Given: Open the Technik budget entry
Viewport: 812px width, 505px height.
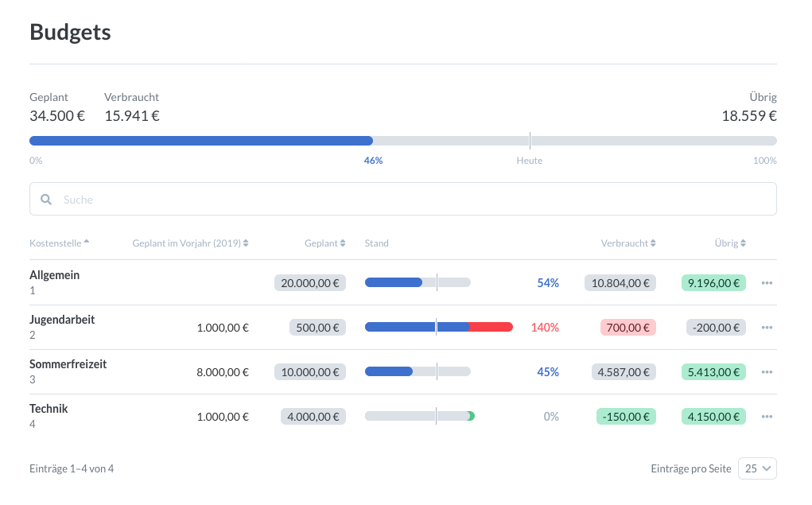Looking at the screenshot, I should click(49, 409).
